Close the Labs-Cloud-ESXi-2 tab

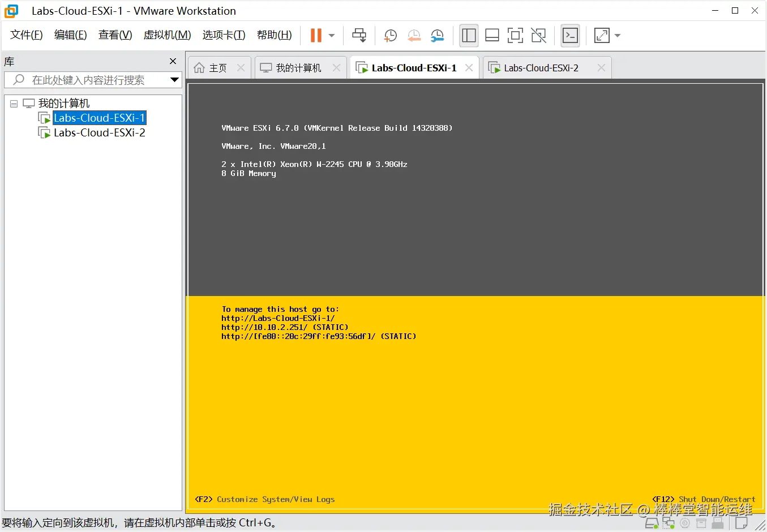[601, 68]
